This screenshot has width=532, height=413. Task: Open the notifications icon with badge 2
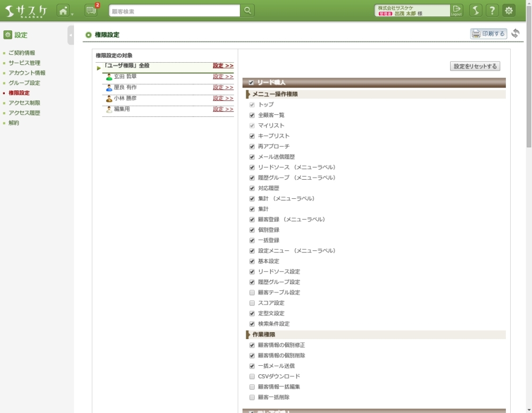pyautogui.click(x=91, y=11)
